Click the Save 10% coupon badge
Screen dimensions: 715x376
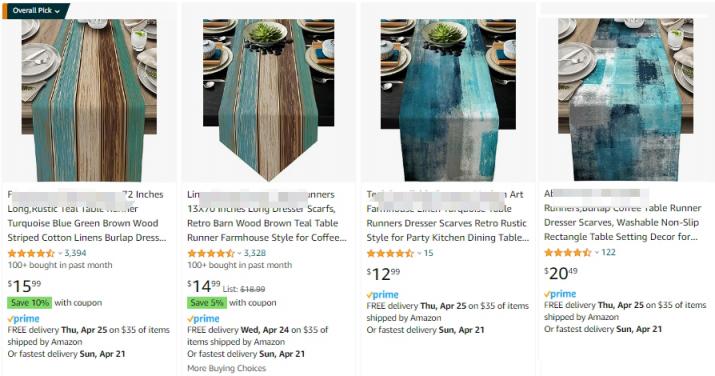30,303
